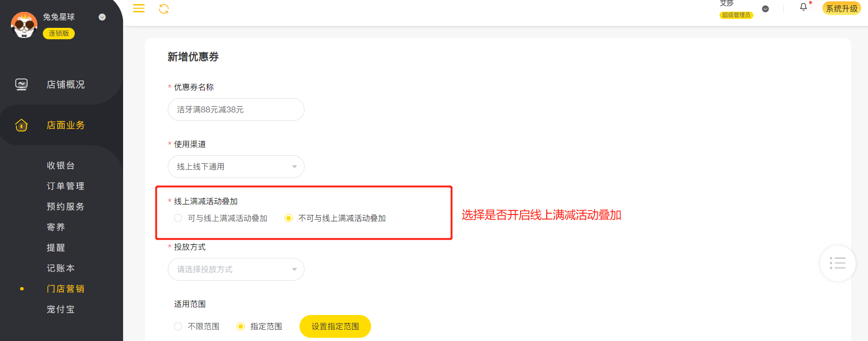Open the floating list menu icon
868x341 pixels.
837,263
